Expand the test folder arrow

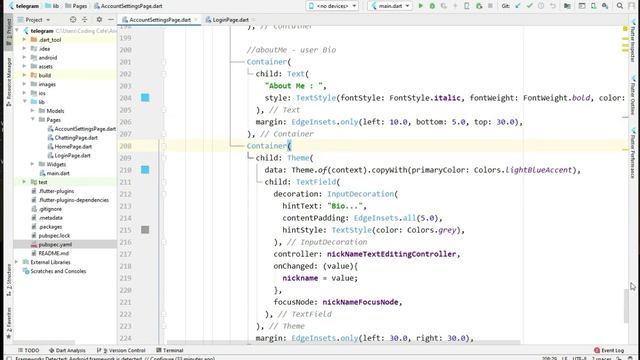point(24,182)
